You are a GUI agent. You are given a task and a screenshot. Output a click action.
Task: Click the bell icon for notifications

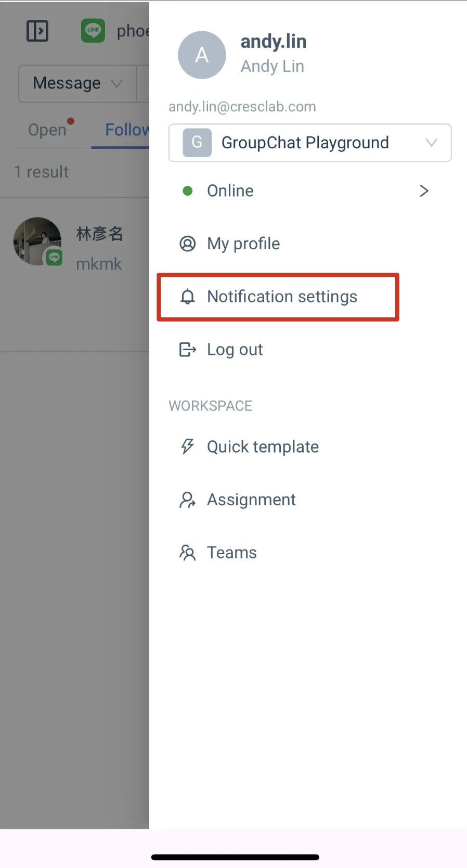click(187, 297)
